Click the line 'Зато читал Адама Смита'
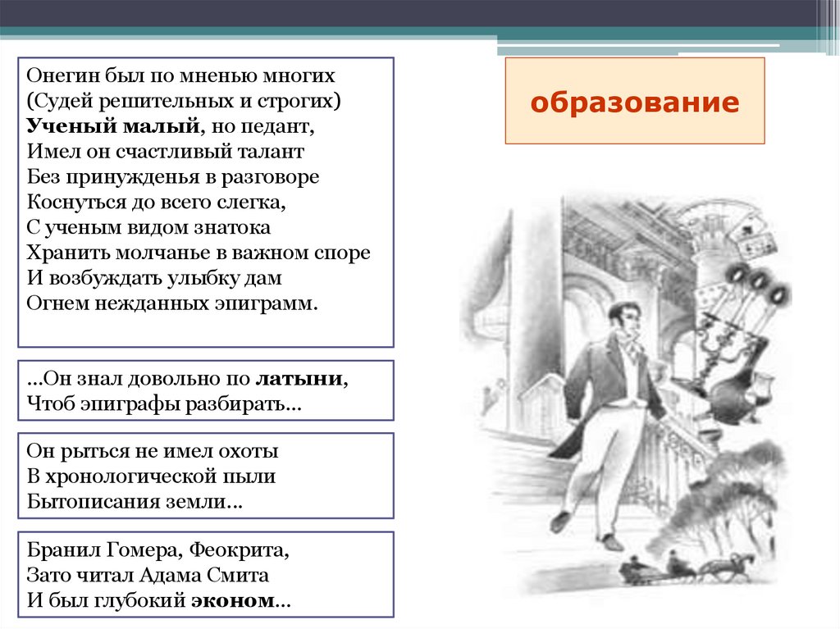840x629 pixels. [148, 575]
